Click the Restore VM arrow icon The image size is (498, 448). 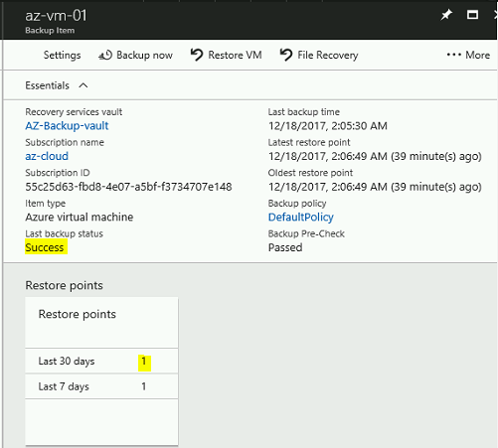click(197, 55)
